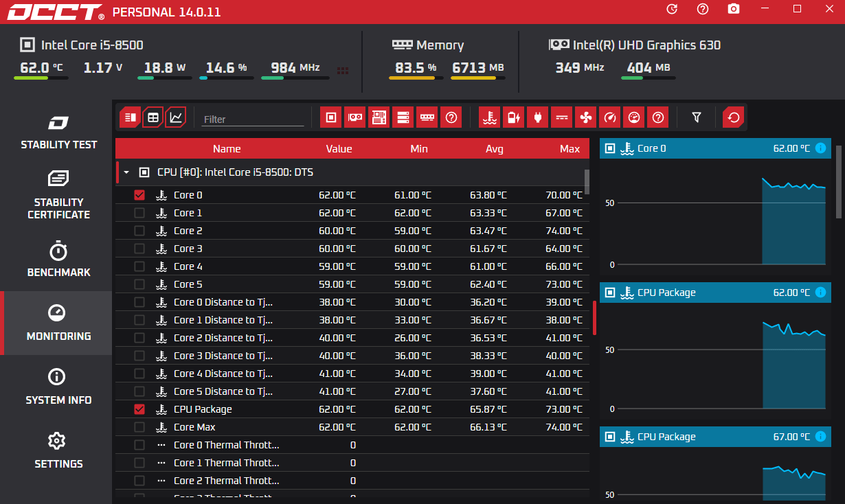
Task: Tick the Core Max checkbox
Action: pyautogui.click(x=139, y=427)
